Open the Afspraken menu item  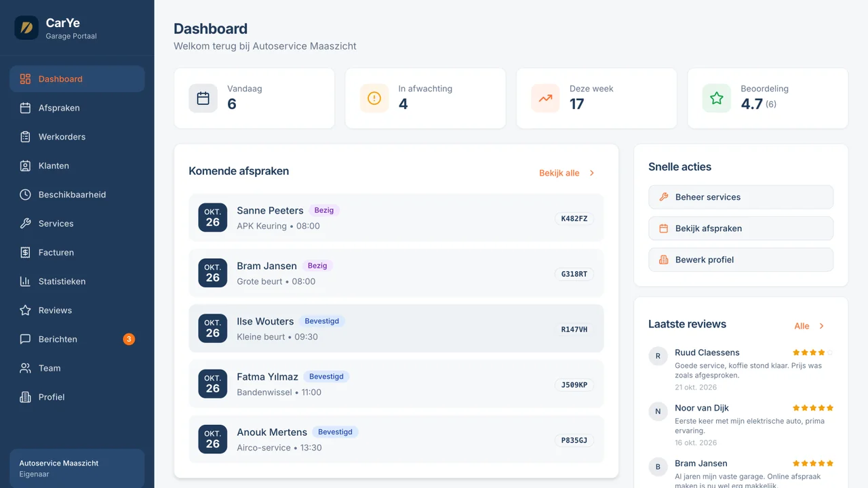pos(77,108)
